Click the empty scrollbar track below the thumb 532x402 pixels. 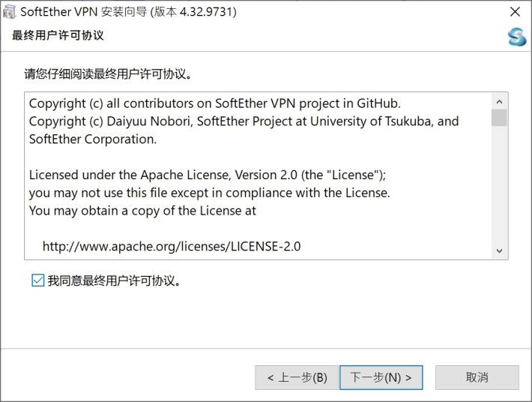click(499, 184)
